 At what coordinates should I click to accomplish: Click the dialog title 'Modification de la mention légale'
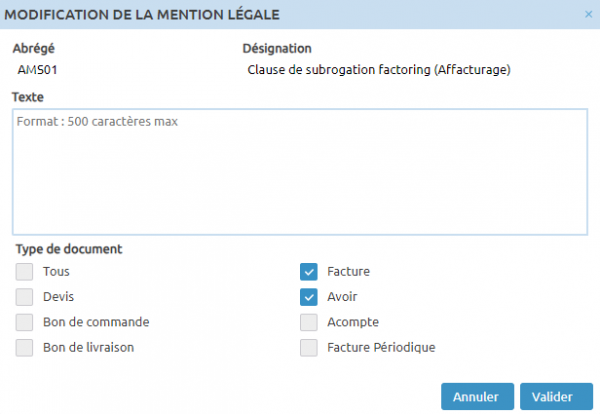[146, 14]
